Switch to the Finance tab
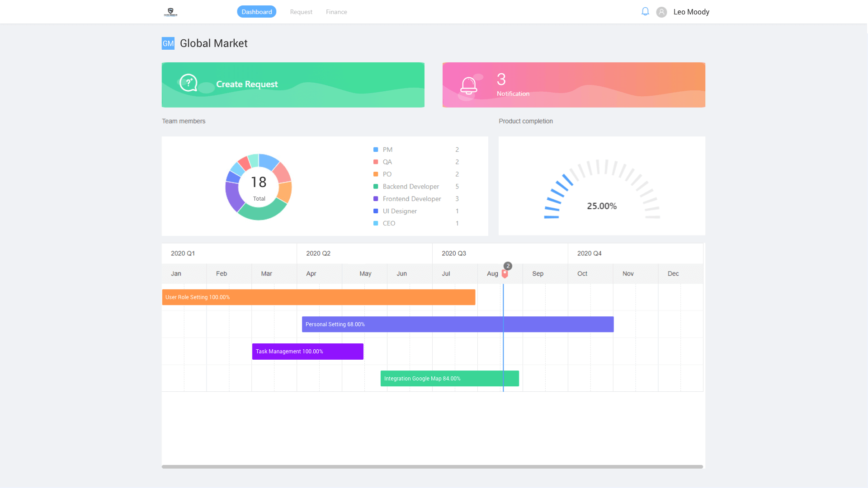 tap(336, 12)
